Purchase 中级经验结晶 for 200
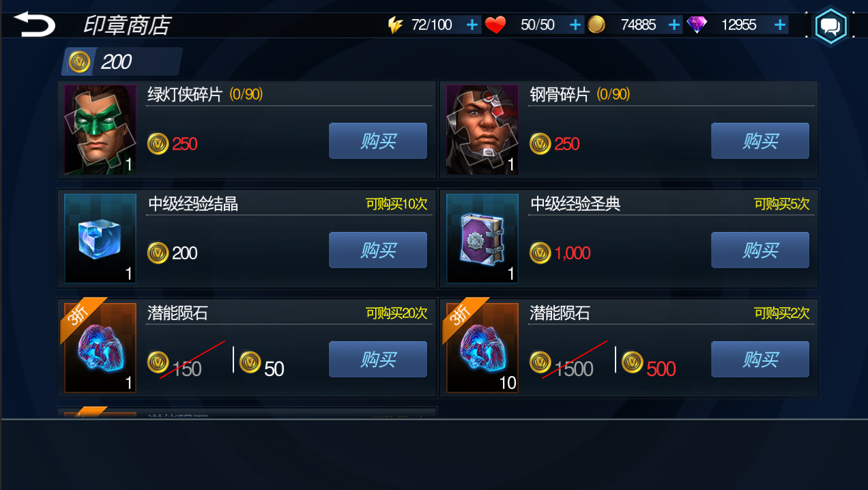Viewport: 868px width, 490px height. pos(378,250)
